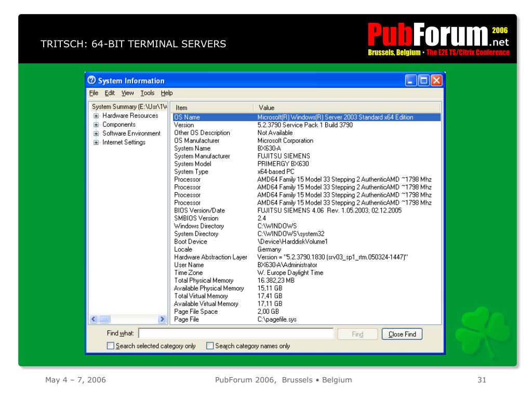The height and width of the screenshot is (399, 532).
Task: Maximize the System Information window
Action: tap(423, 81)
